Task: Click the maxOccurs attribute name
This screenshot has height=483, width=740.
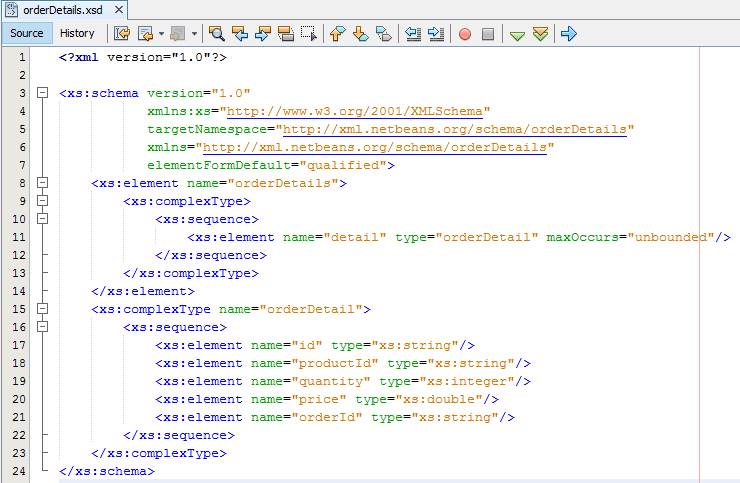Action: (x=582, y=237)
